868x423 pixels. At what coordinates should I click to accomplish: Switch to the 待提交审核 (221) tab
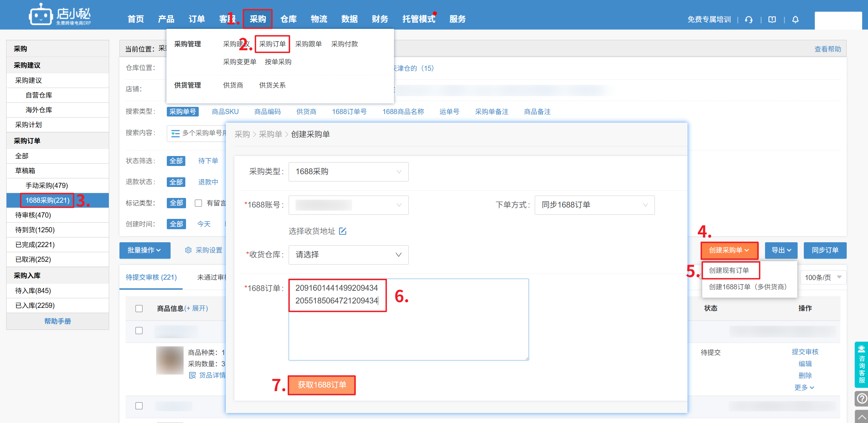pos(151,277)
